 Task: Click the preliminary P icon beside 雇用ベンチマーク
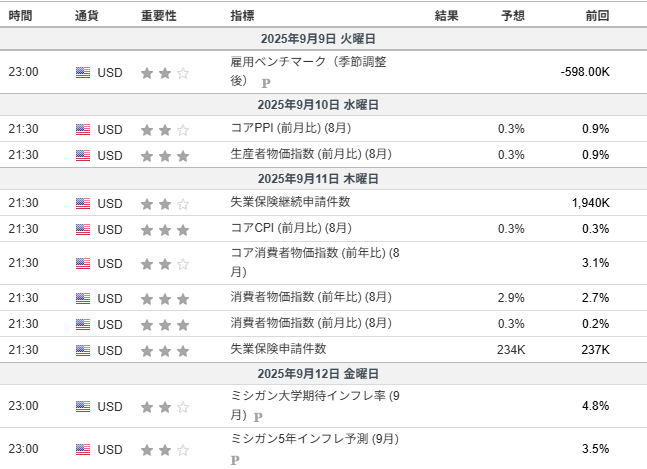coord(266,83)
